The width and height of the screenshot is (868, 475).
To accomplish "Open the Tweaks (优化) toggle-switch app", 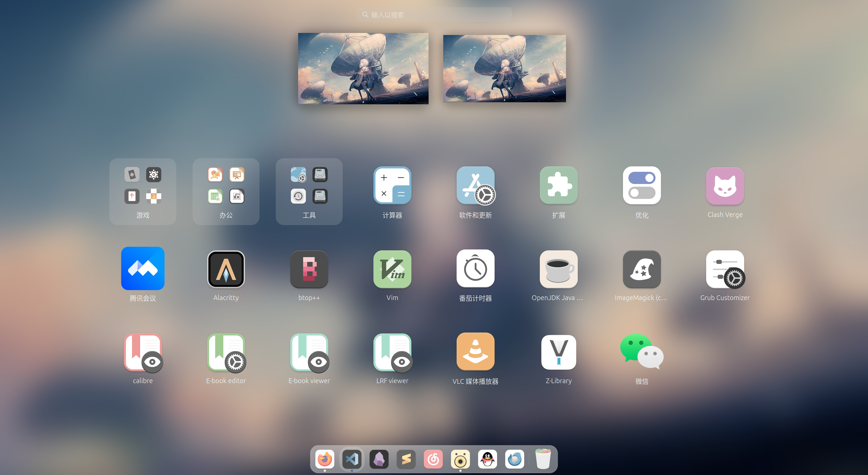I will coord(642,186).
